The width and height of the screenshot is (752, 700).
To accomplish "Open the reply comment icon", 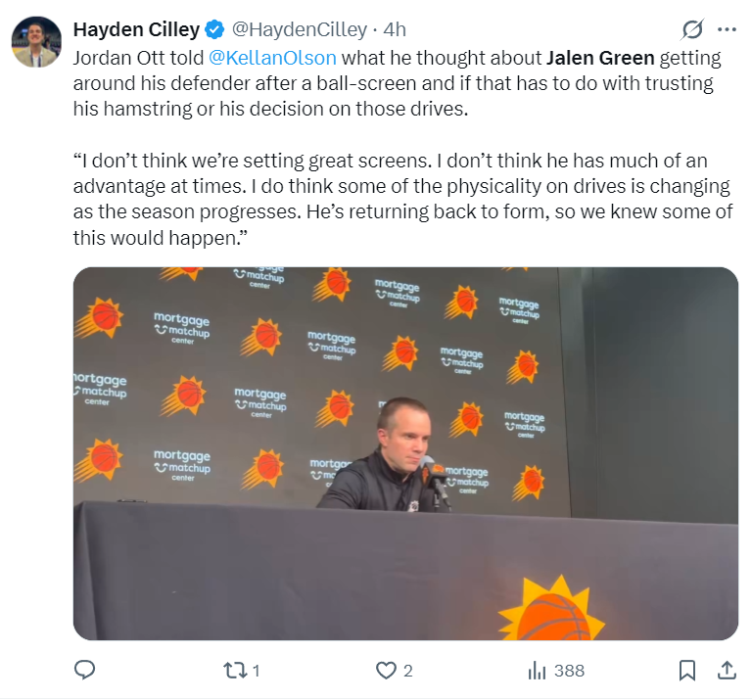I will pyautogui.click(x=85, y=670).
